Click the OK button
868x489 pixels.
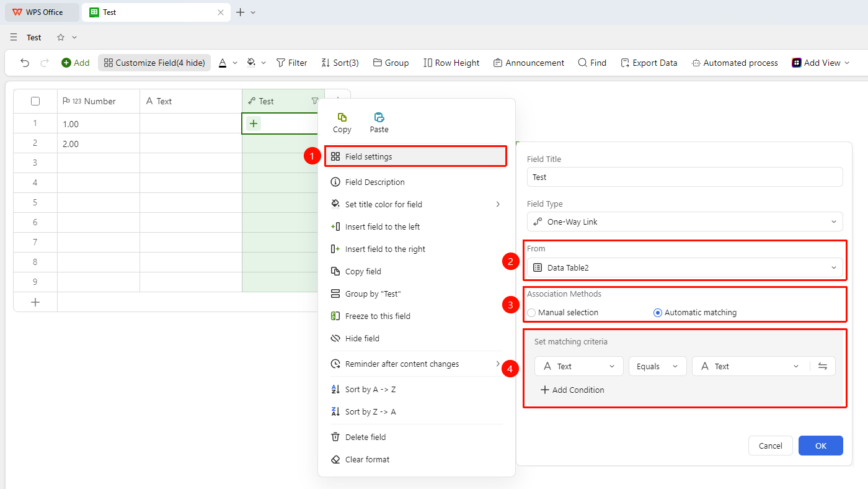tap(821, 446)
